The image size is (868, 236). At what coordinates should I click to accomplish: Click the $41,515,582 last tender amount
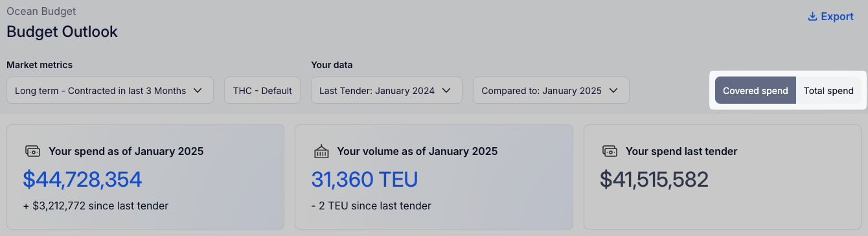click(x=654, y=180)
